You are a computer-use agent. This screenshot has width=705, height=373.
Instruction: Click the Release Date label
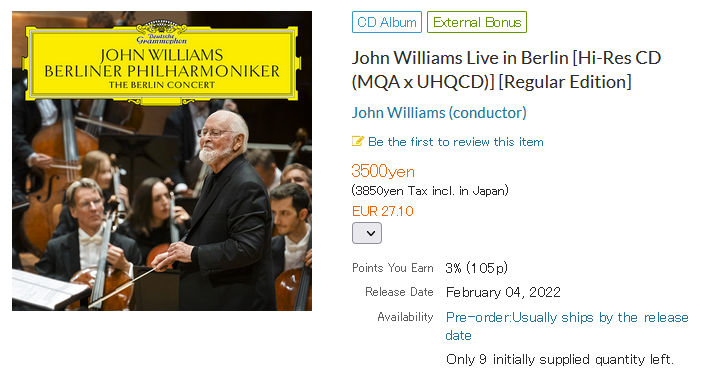click(399, 292)
